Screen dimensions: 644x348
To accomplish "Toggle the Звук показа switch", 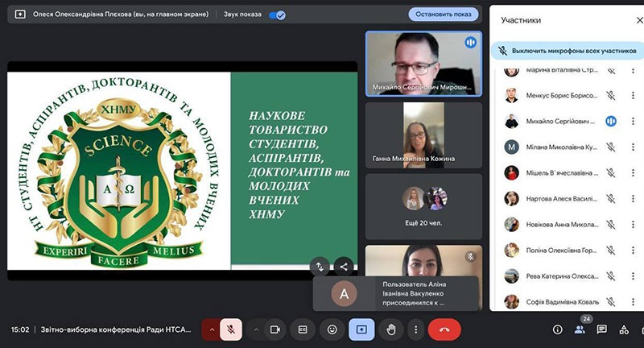I will (277, 14).
